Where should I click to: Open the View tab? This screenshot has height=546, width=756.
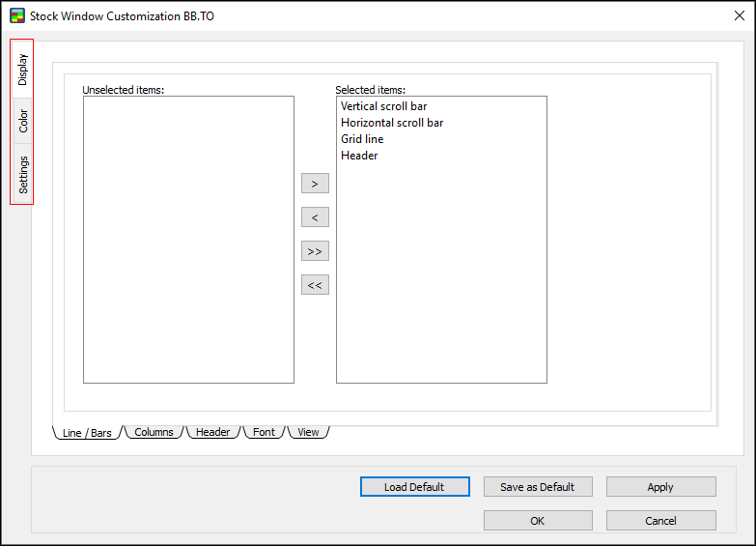308,432
